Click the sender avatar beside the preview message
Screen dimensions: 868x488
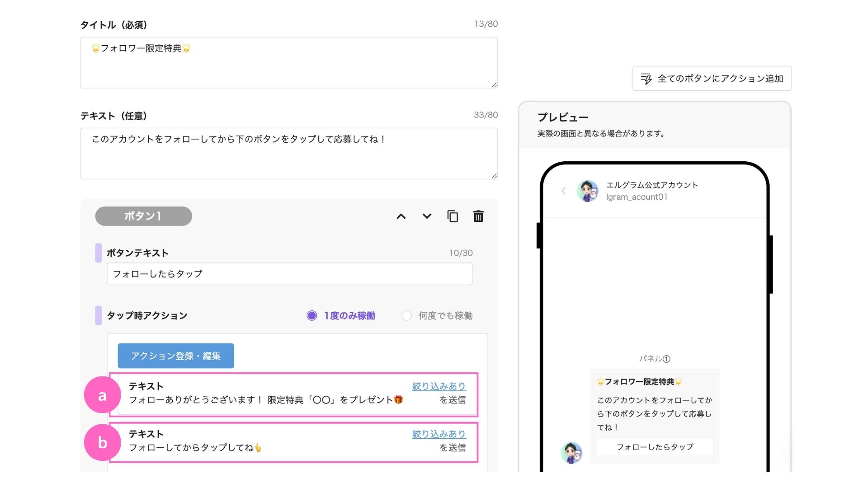571,453
